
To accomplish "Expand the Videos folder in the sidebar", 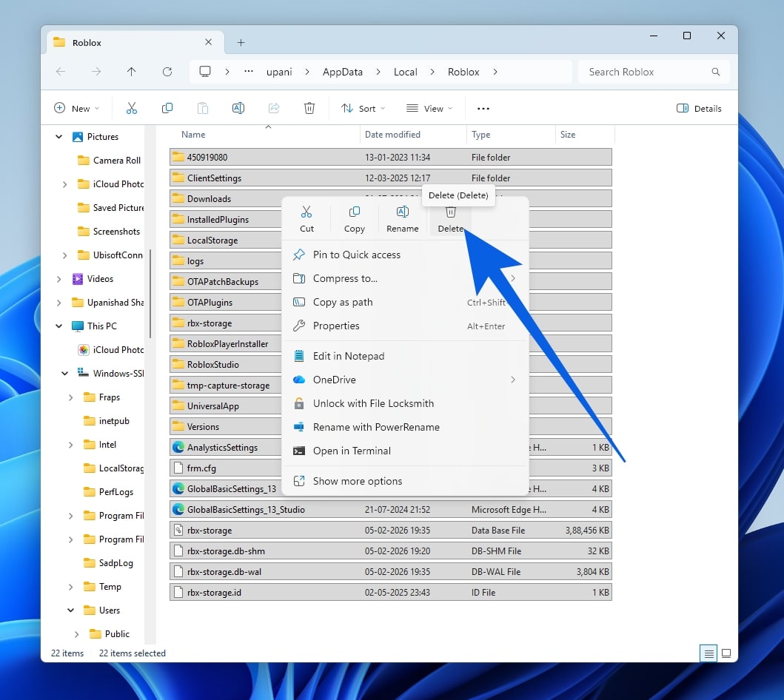I will (x=58, y=279).
